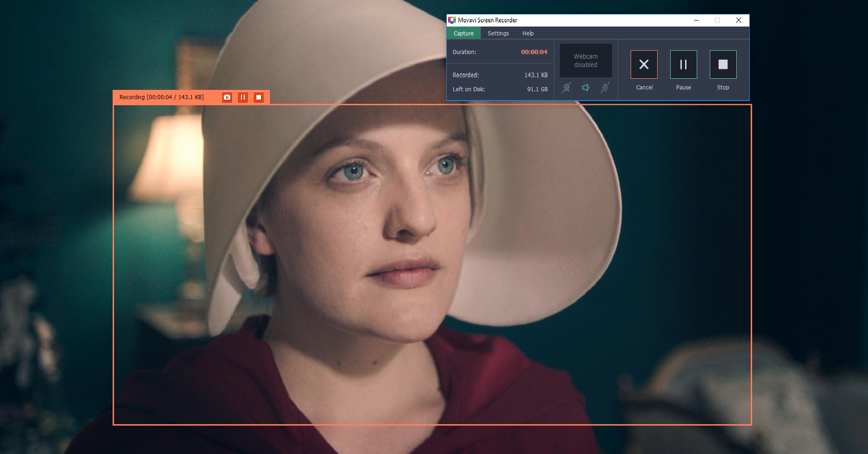This screenshot has width=868, height=454.
Task: Cancel the recording with the X button
Action: (x=644, y=64)
